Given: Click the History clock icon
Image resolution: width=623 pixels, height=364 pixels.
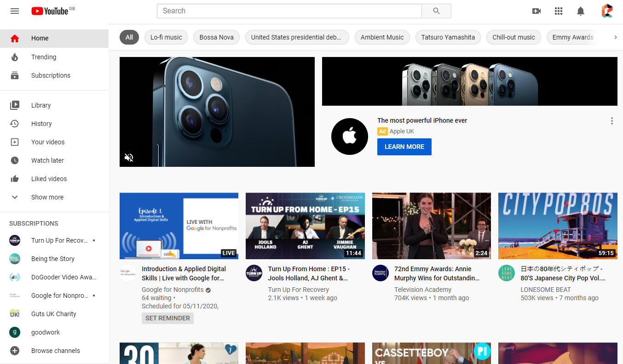Looking at the screenshot, I should coord(15,124).
